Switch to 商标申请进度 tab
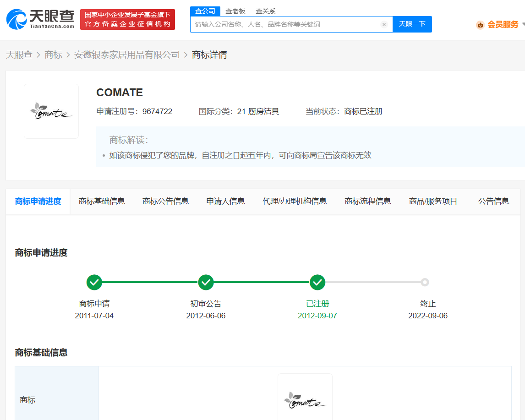Image resolution: width=525 pixels, height=420 pixels. point(38,201)
